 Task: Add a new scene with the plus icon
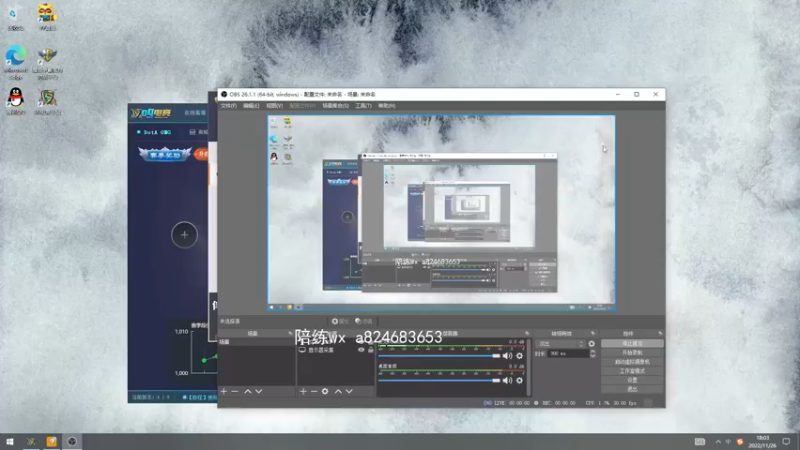[223, 391]
